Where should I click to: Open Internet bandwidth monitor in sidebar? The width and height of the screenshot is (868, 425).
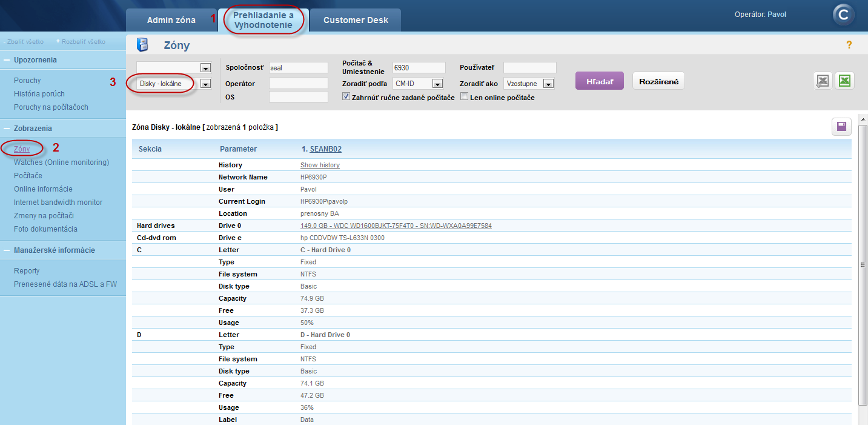(58, 202)
